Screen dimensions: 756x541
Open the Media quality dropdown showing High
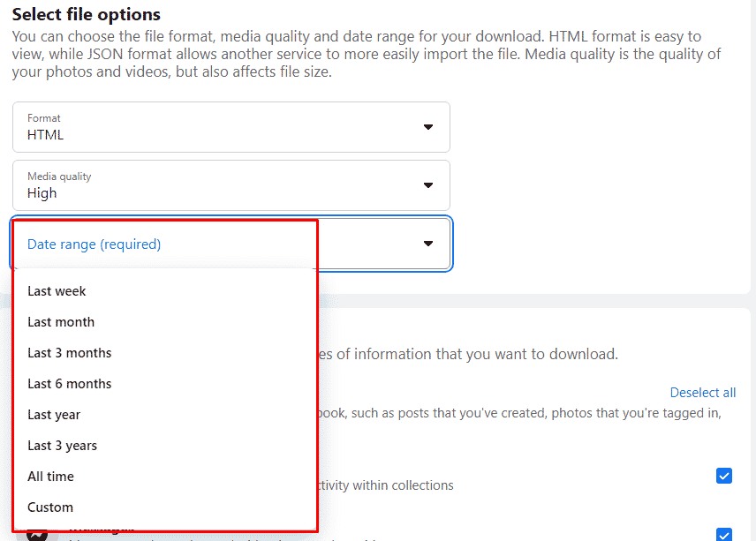[x=231, y=185]
